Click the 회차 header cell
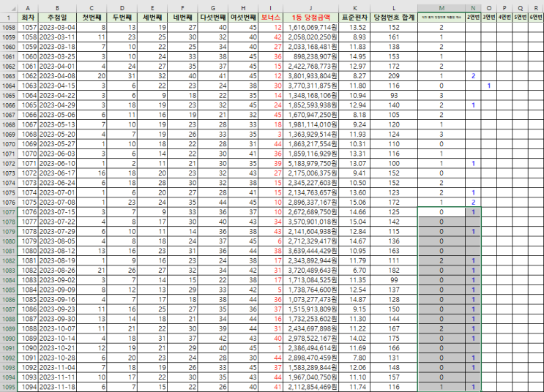This screenshot has width=544, height=392. [28, 18]
